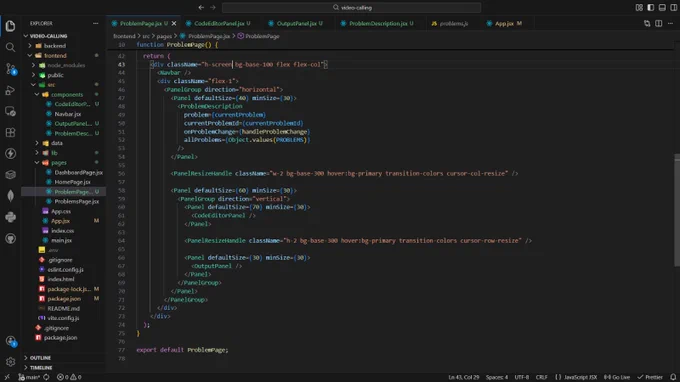The image size is (680, 382).
Task: Open vite.config.js in the explorer
Action: click(63, 318)
